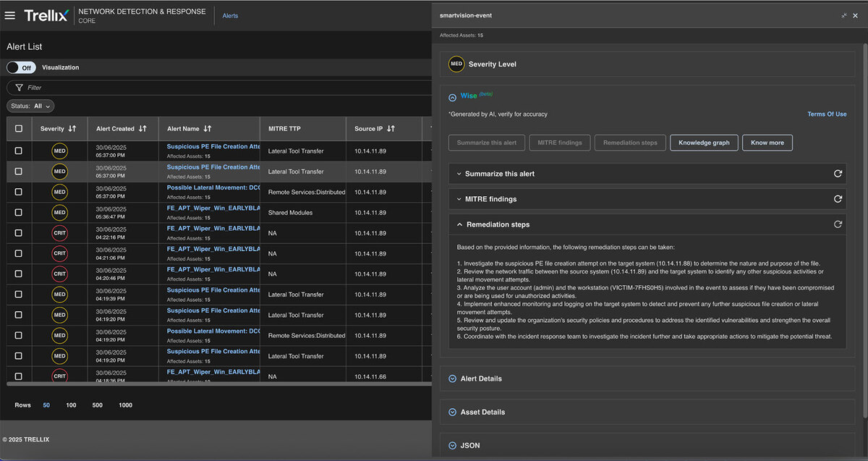Open FE_APT_Wiper alert created 05:36:47 PM
The width and height of the screenshot is (868, 461).
(x=213, y=208)
